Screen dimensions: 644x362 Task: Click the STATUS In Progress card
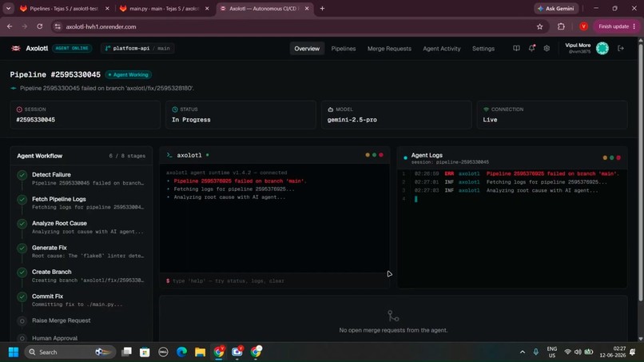(241, 115)
